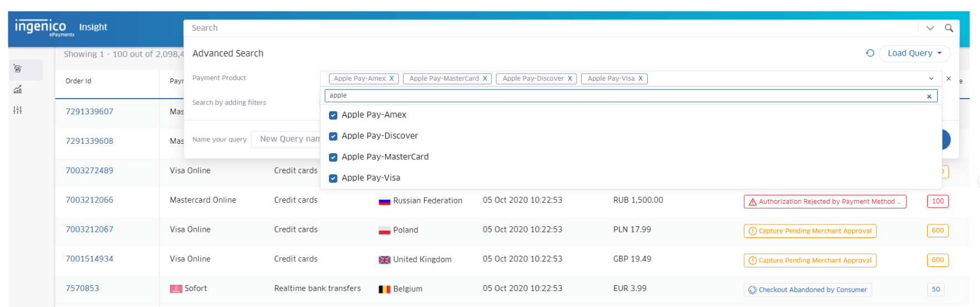This screenshot has height=307, width=980.
Task: Open order 7291339608
Action: 90,141
